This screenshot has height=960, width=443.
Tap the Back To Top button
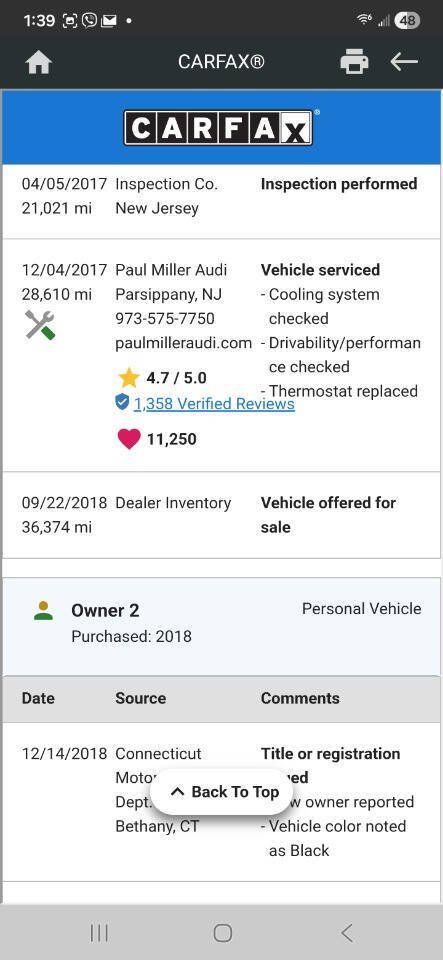tap(223, 792)
